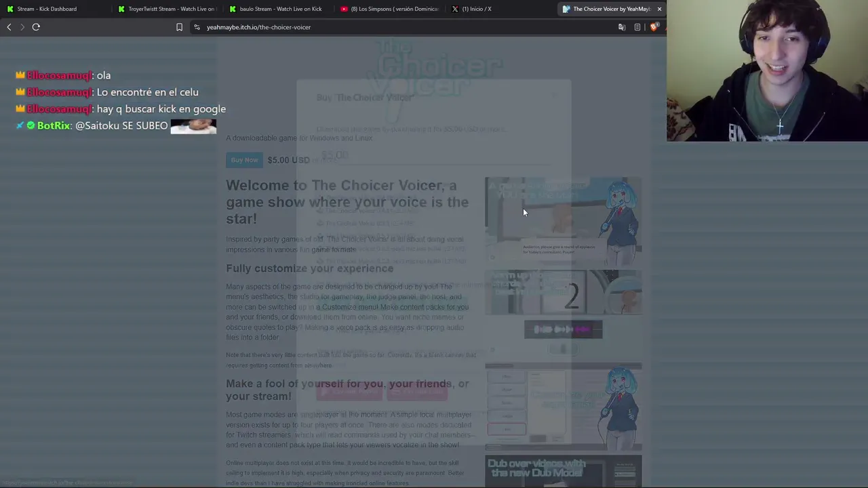Image resolution: width=868 pixels, height=488 pixels.
Task: Click the 'Make a fool of yourself' heading
Action: pos(347,390)
